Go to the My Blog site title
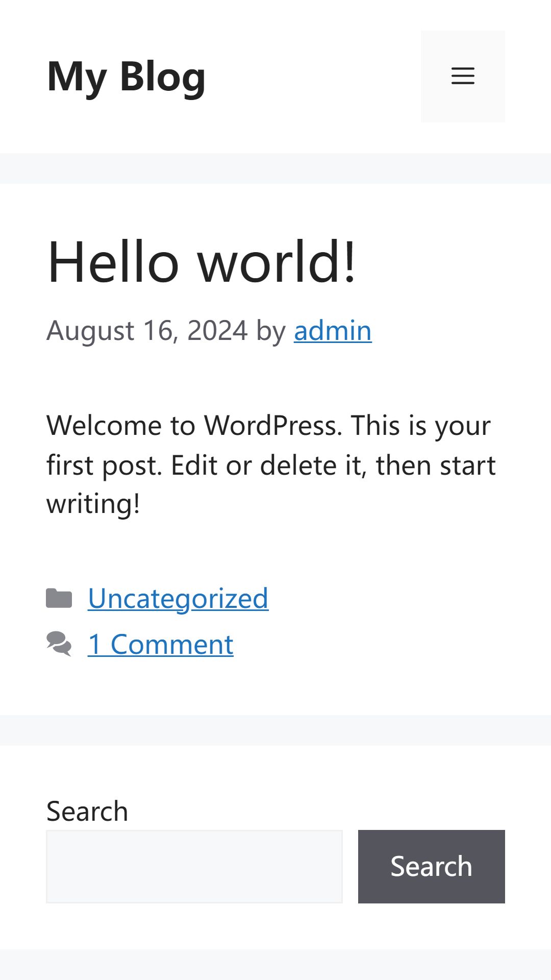Image resolution: width=551 pixels, height=980 pixels. pyautogui.click(x=126, y=77)
